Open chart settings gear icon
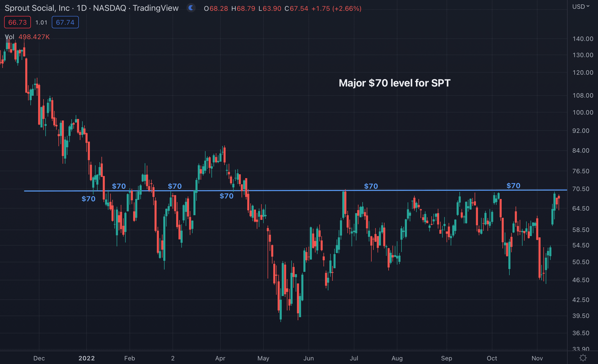This screenshot has width=598, height=364. click(583, 358)
